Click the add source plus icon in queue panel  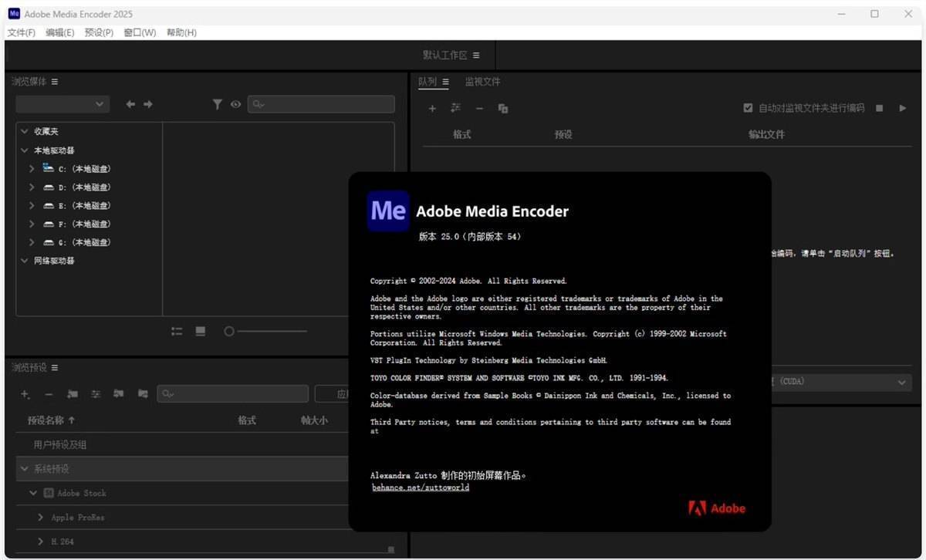tap(432, 109)
